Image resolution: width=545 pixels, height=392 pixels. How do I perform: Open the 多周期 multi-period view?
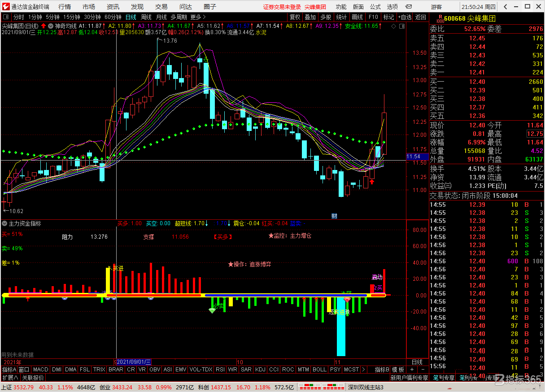[179, 17]
